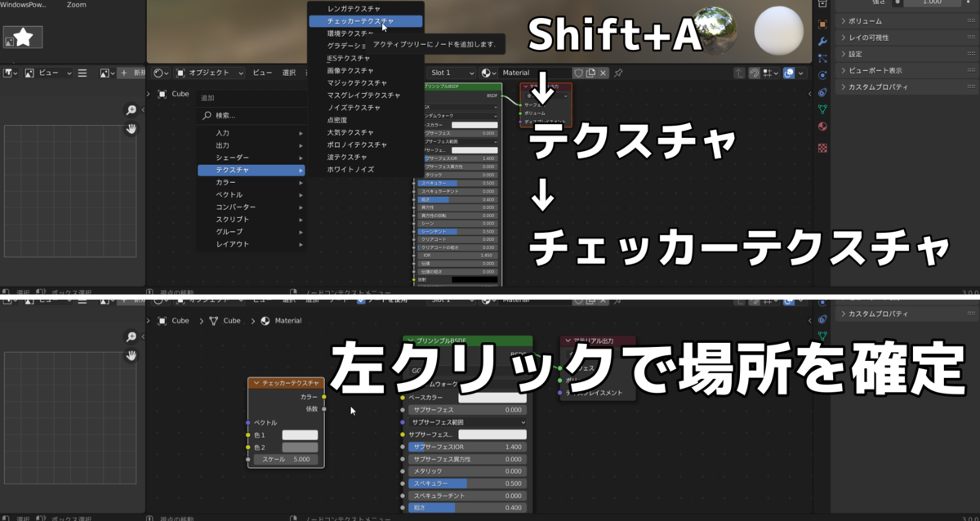Open the Object properties tab icon

click(822, 24)
